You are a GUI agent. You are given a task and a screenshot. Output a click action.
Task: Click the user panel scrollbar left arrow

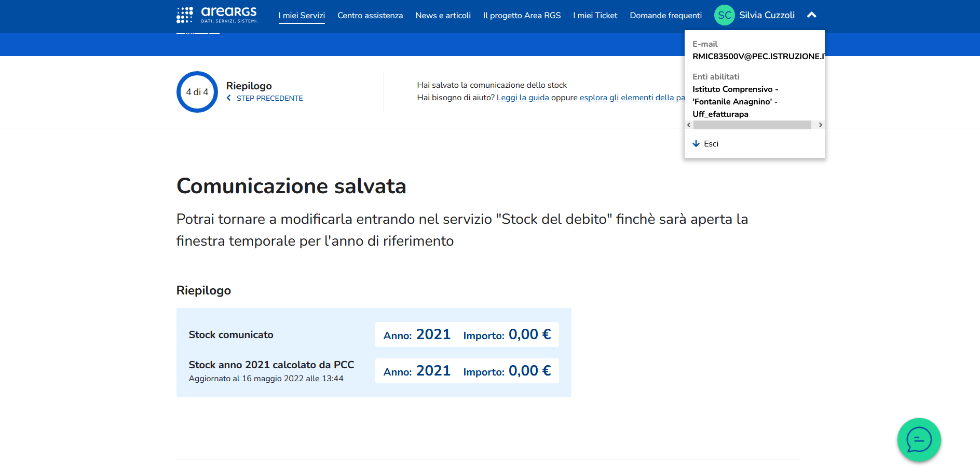point(689,125)
